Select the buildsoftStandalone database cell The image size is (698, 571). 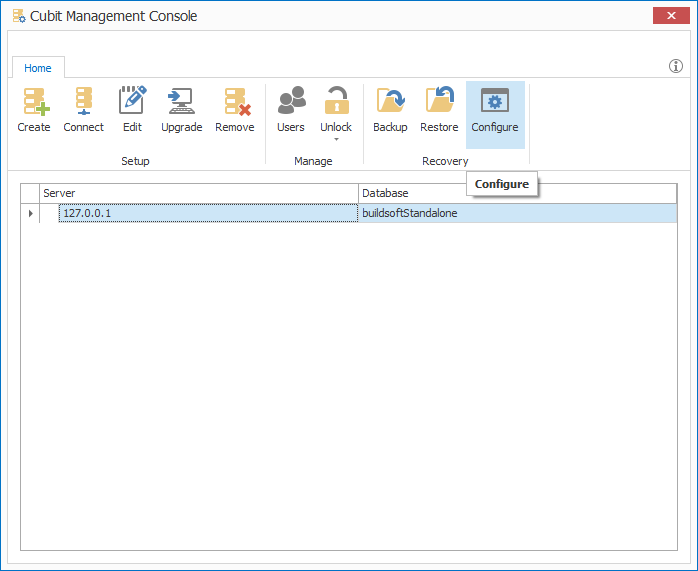click(x=516, y=213)
